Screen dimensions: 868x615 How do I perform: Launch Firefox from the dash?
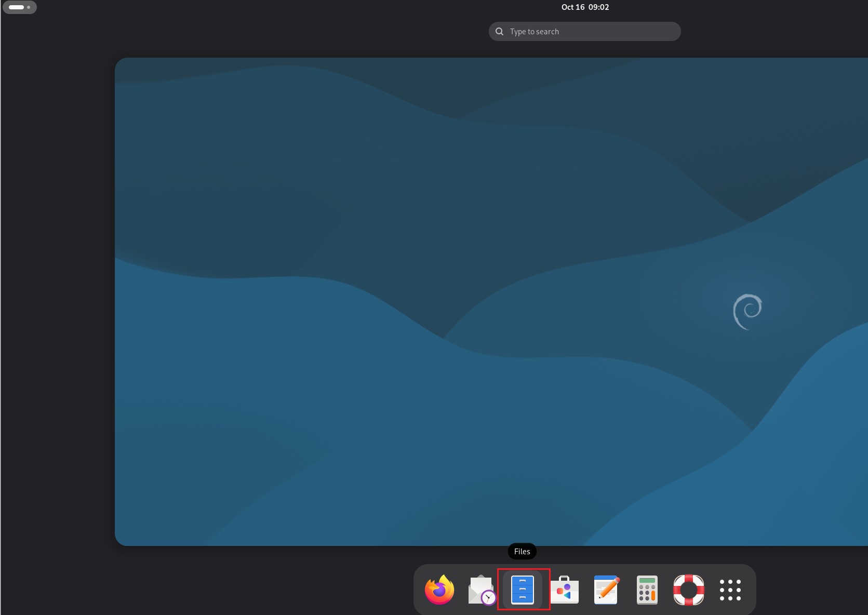pyautogui.click(x=438, y=589)
